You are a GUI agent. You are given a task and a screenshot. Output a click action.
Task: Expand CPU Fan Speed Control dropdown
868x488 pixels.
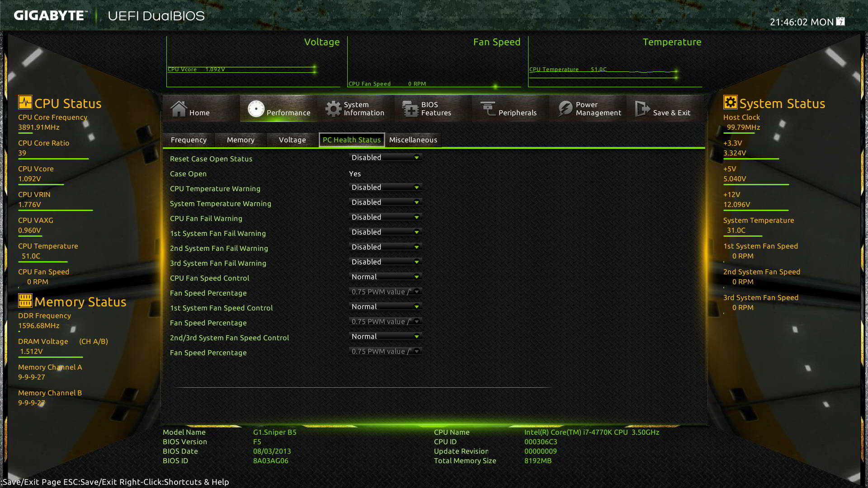[386, 277]
